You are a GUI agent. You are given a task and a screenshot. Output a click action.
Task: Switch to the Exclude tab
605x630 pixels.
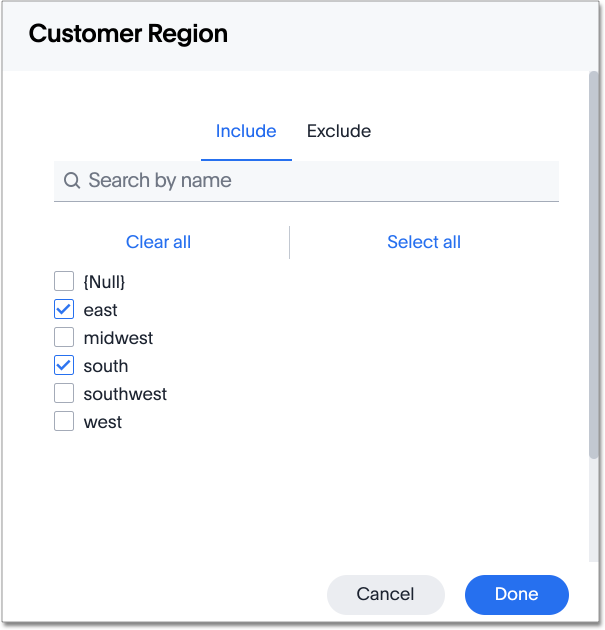click(x=338, y=131)
